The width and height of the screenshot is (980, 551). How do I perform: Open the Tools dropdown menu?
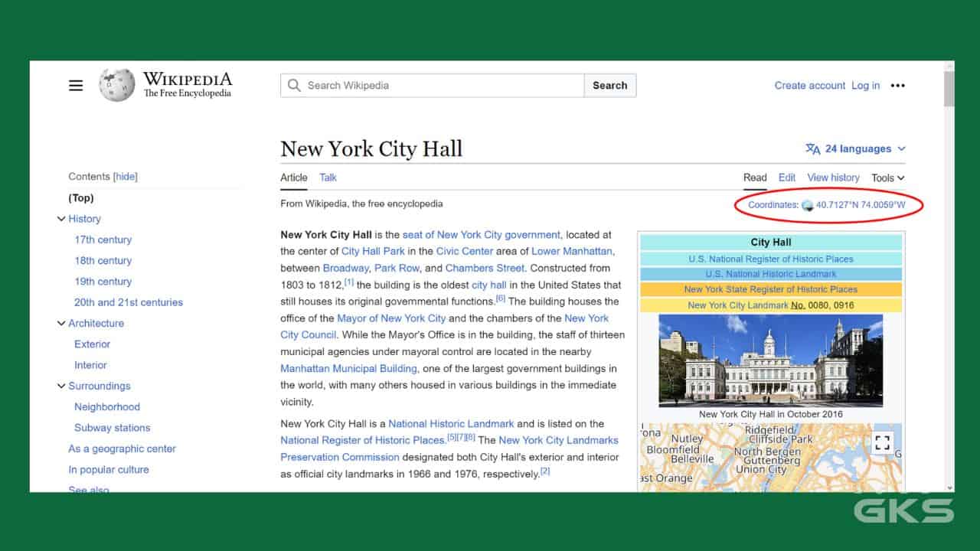click(x=887, y=178)
